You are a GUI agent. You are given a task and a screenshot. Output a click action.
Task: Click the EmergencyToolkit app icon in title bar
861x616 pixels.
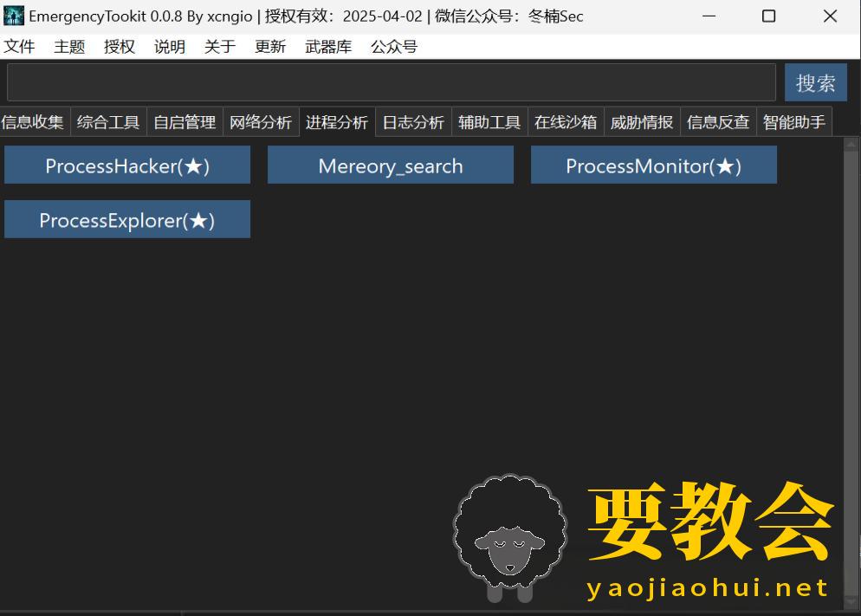tap(14, 16)
